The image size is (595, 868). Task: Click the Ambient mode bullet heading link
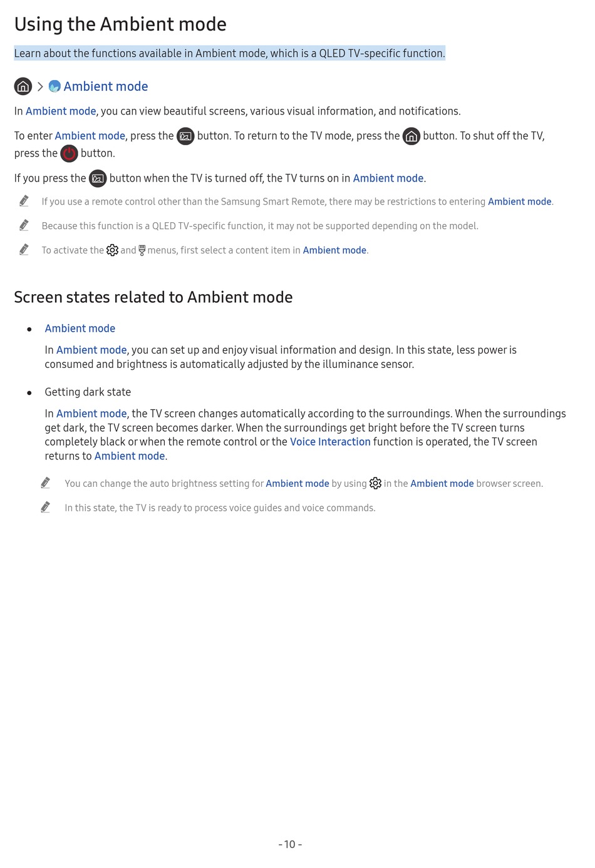[x=80, y=329]
